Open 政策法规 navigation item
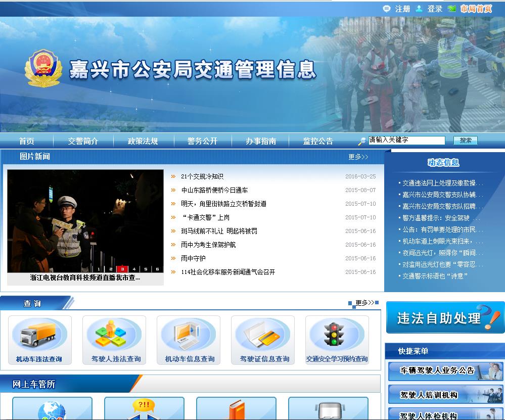 (x=143, y=141)
